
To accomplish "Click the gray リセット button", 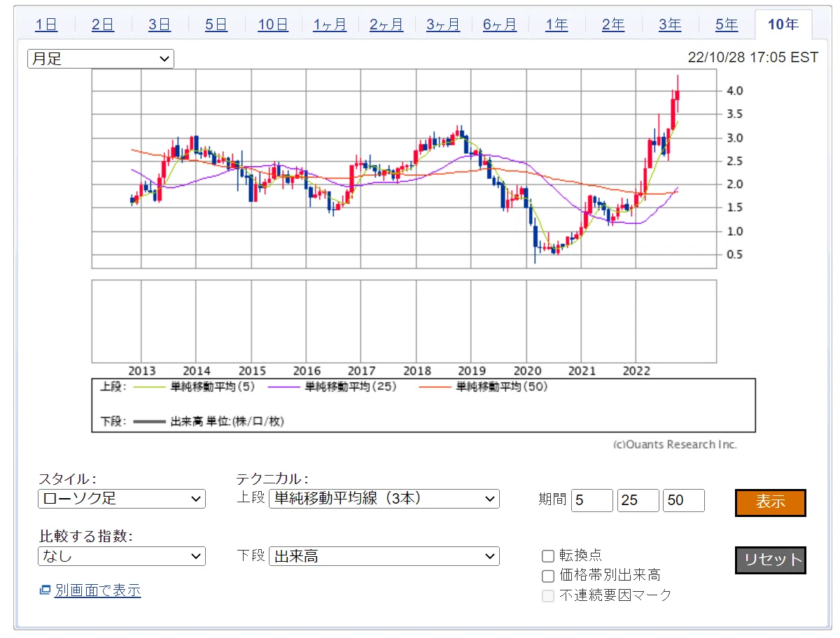I will tap(771, 560).
